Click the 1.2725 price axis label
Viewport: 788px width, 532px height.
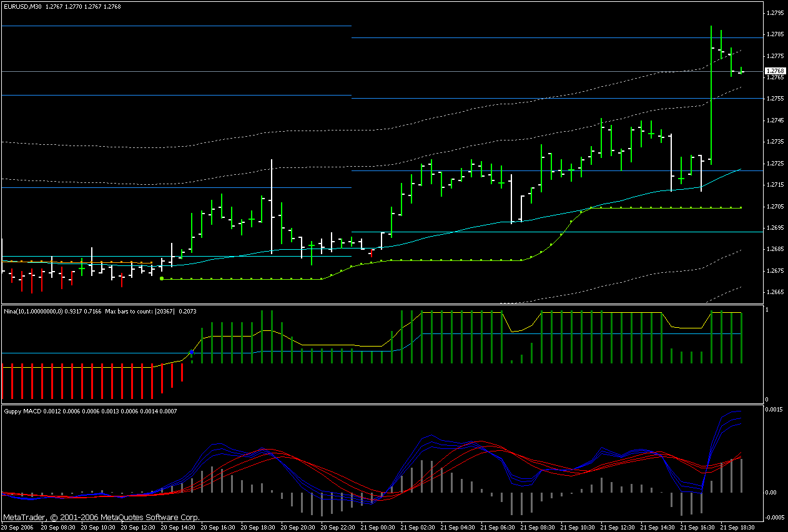coord(776,163)
